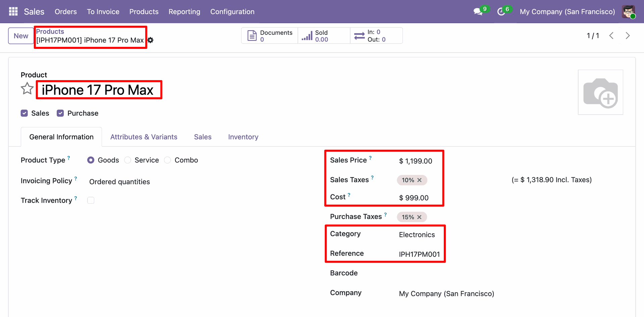Click the incl. taxes total text

(552, 180)
